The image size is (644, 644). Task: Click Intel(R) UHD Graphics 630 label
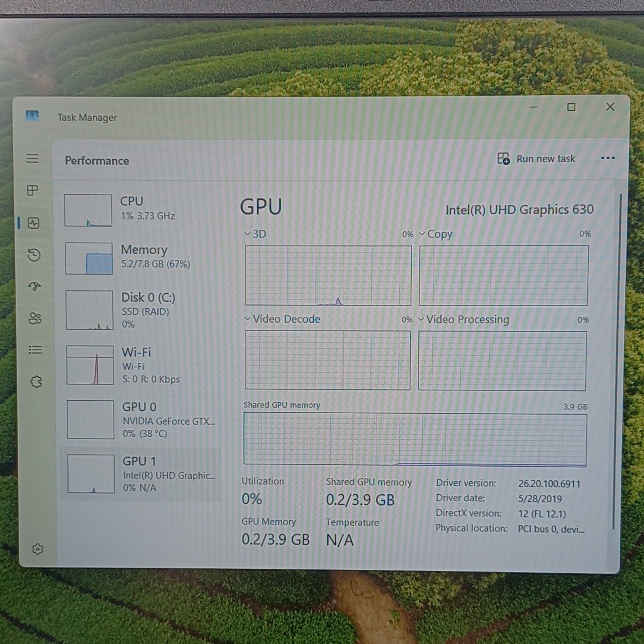(x=519, y=210)
